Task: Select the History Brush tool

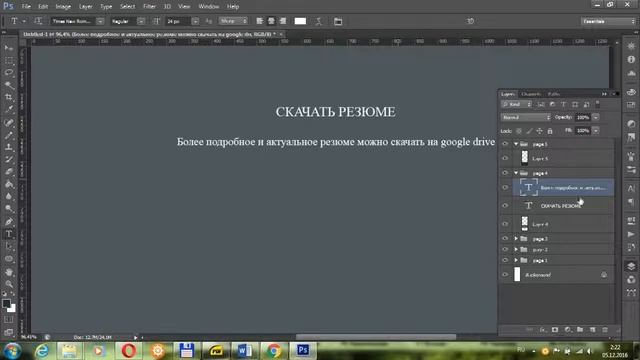Action: [9, 159]
